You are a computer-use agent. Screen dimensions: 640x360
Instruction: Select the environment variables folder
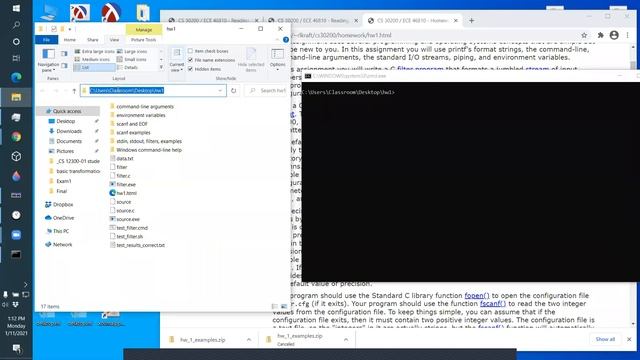pyautogui.click(x=141, y=115)
